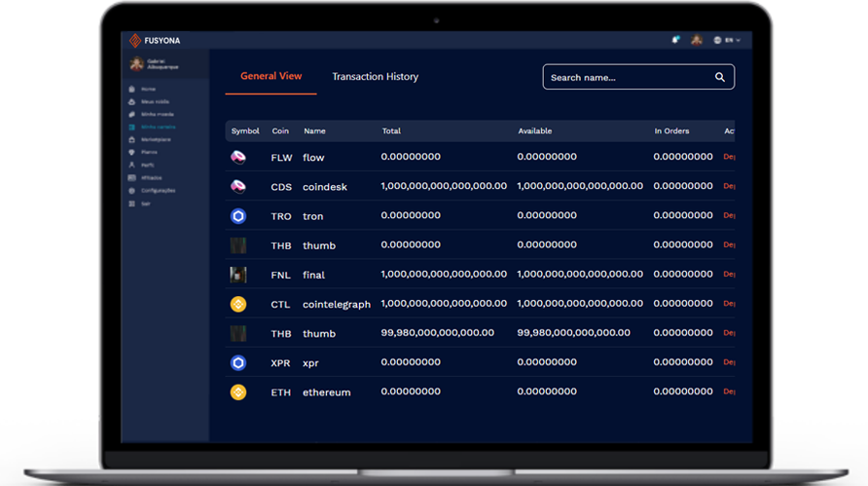Screen dimensions: 868x486
Task: Click coindesk Total 1,000,000,000,000,000.00
Action: point(444,186)
